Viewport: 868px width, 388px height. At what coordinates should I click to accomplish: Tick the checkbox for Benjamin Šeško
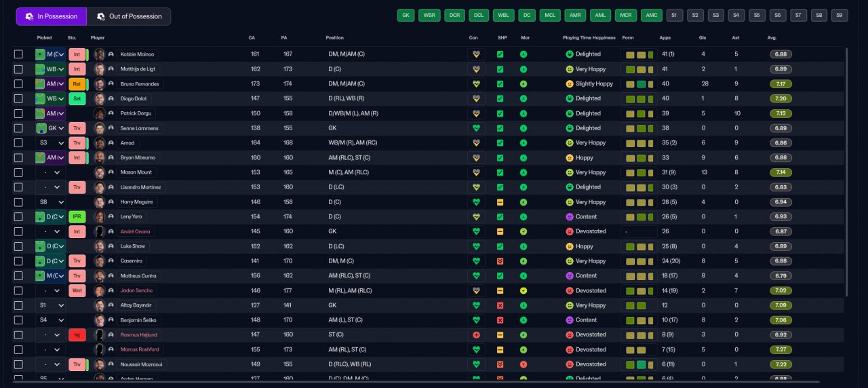(x=18, y=320)
